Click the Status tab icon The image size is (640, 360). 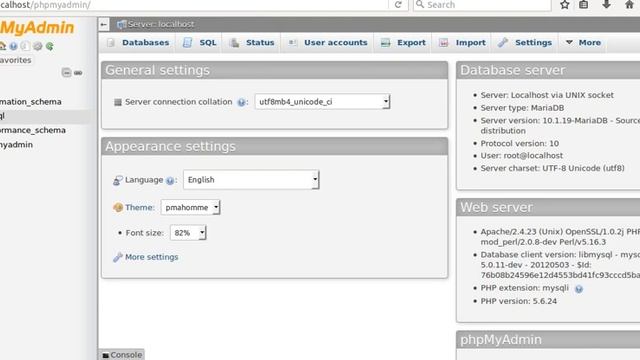click(234, 42)
